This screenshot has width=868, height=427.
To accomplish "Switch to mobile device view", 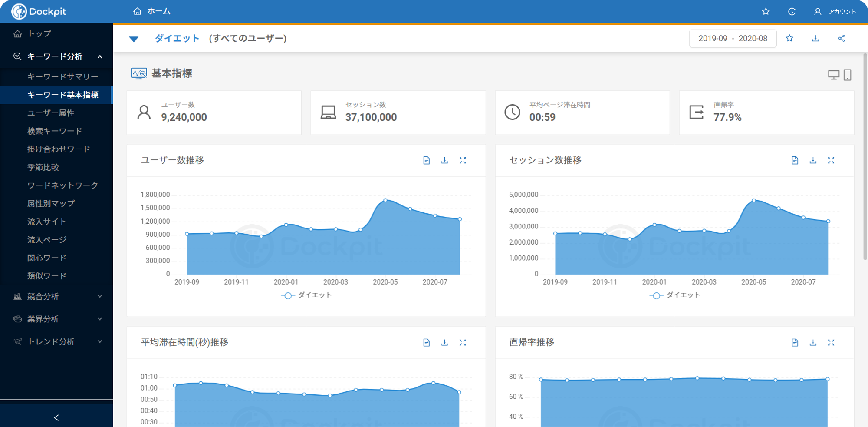I will click(x=847, y=75).
